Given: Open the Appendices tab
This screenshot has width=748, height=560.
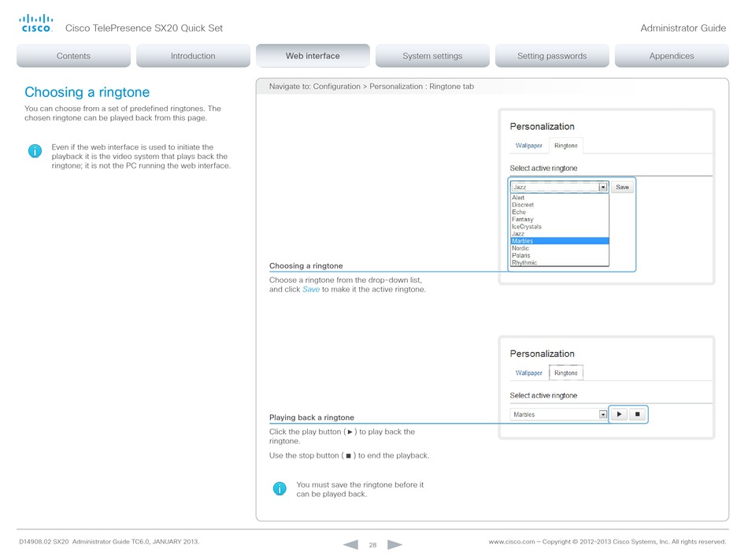Looking at the screenshot, I should click(672, 56).
